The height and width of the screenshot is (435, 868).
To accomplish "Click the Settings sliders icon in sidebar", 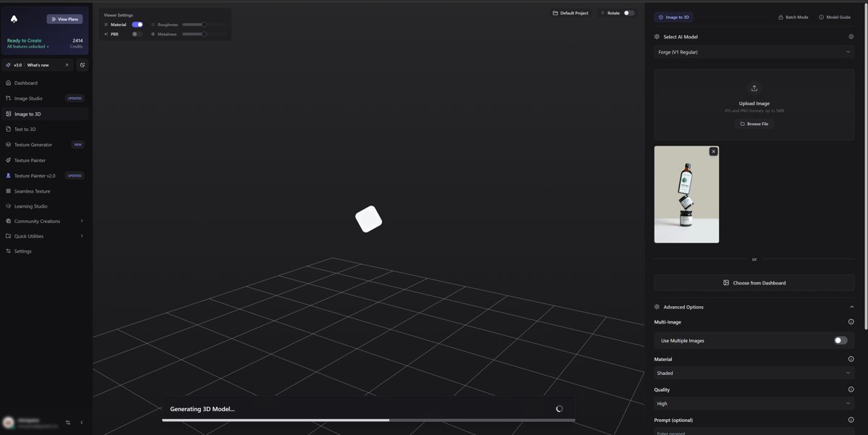I will click(x=8, y=251).
